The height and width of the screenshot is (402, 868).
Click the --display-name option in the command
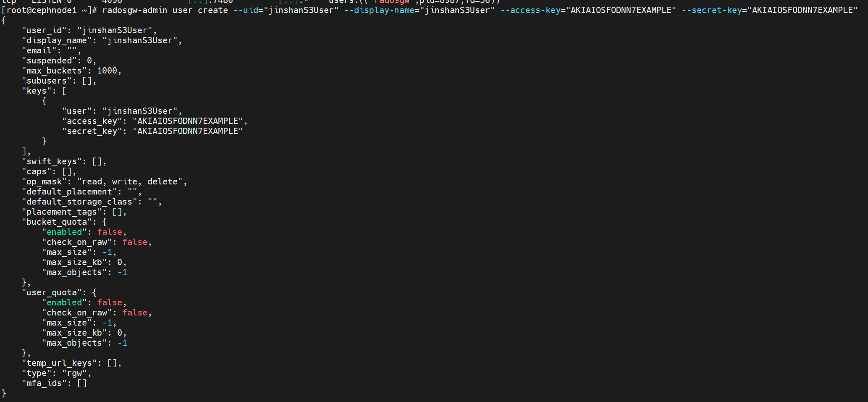click(x=380, y=10)
